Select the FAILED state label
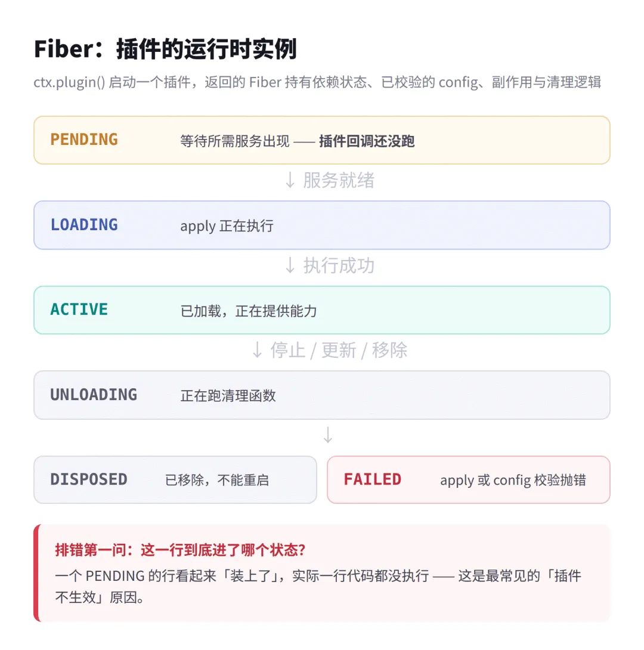Viewport: 644px width, 650px height. (373, 479)
